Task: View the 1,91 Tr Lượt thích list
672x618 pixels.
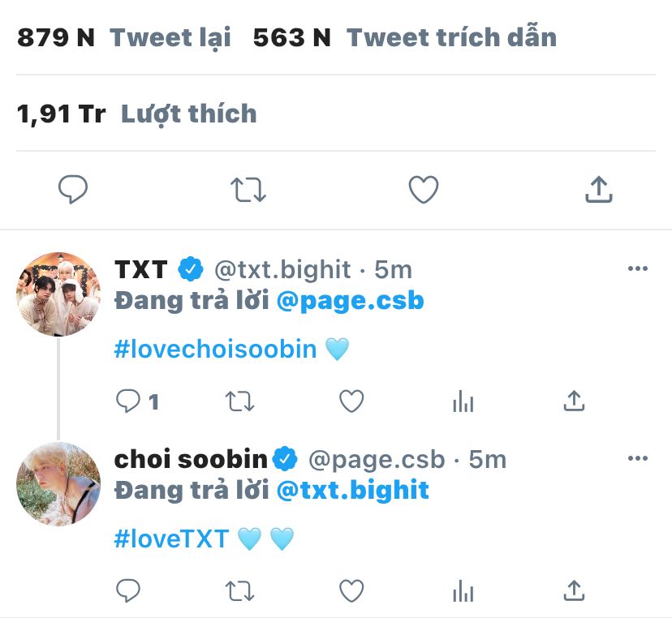Action: [x=136, y=114]
